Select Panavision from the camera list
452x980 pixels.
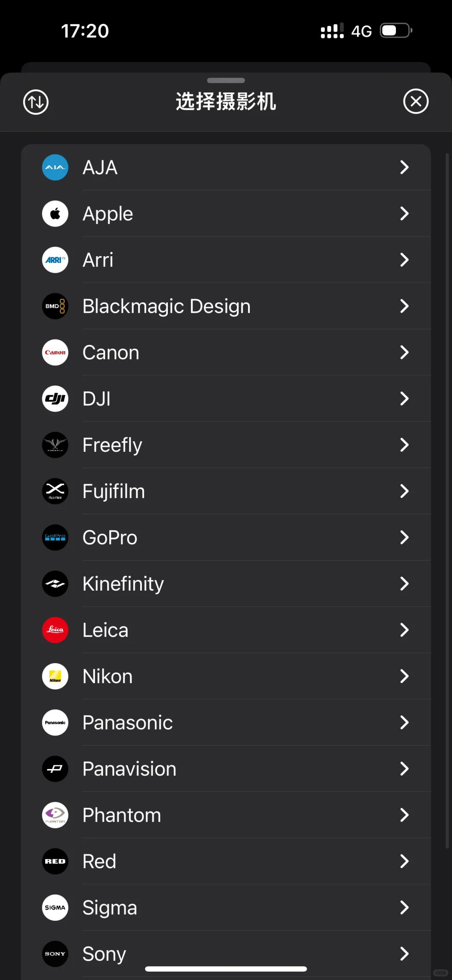tap(129, 769)
